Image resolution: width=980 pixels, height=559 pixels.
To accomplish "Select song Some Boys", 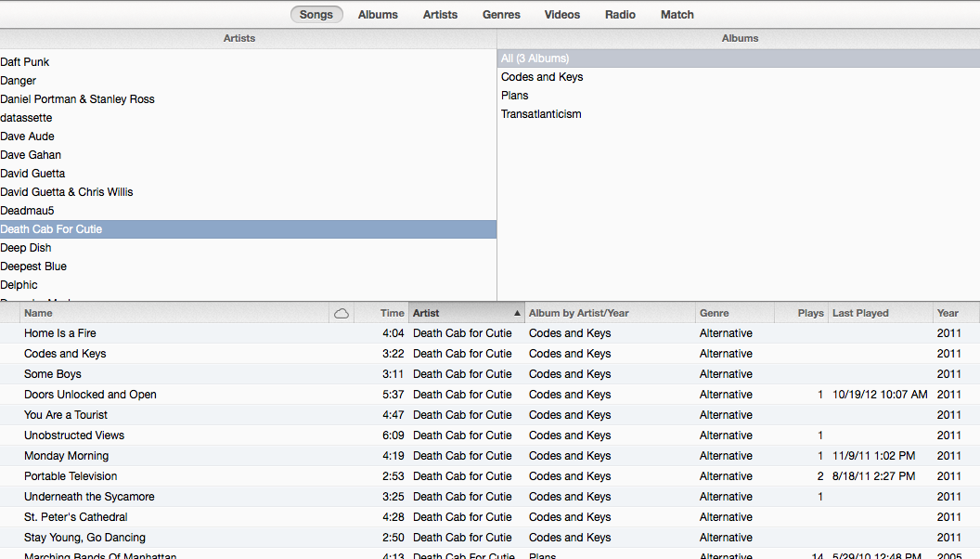I will click(490, 374).
